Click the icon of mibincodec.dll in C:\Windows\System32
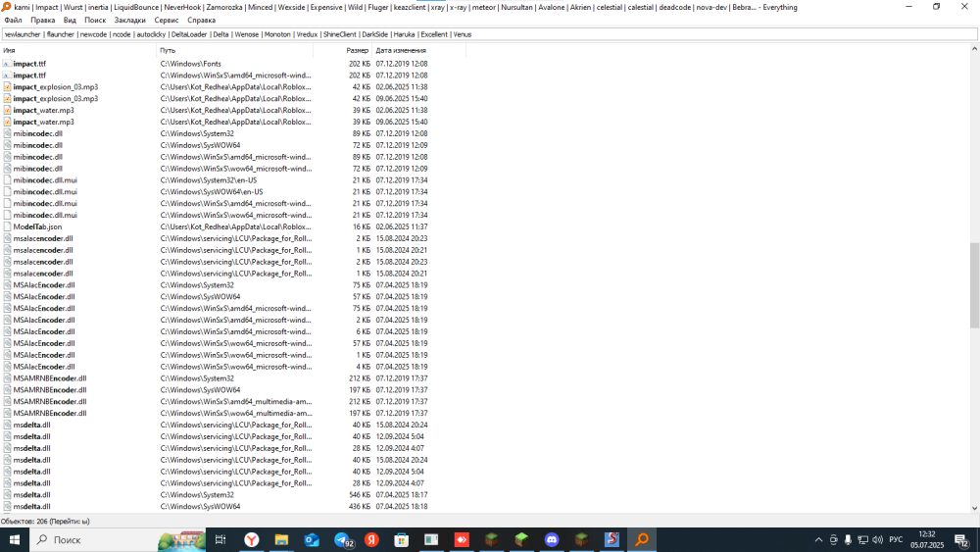Viewport: 980px width, 552px height. click(x=7, y=133)
